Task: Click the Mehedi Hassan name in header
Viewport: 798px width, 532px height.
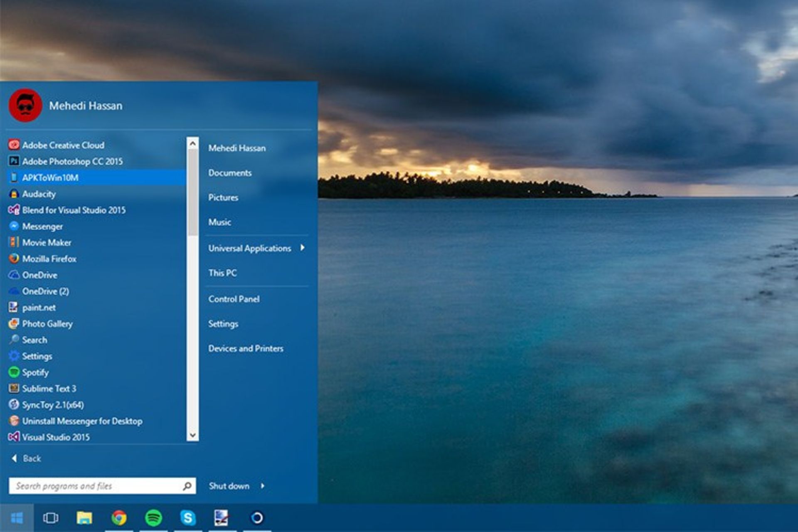Action: [x=86, y=106]
